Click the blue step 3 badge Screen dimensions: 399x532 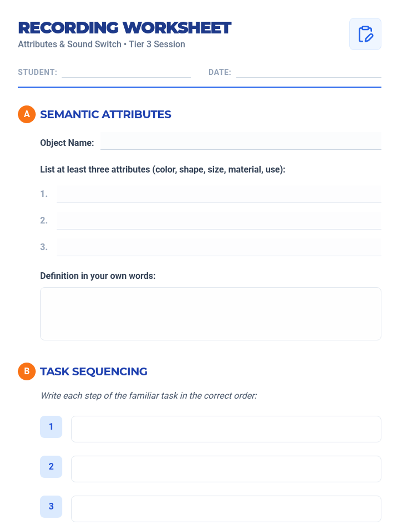tap(51, 506)
